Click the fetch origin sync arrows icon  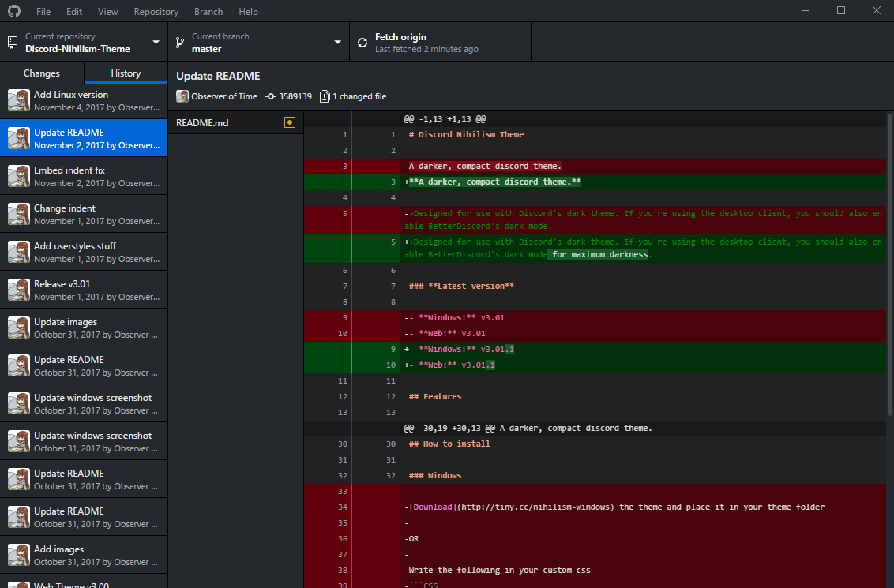coord(362,43)
